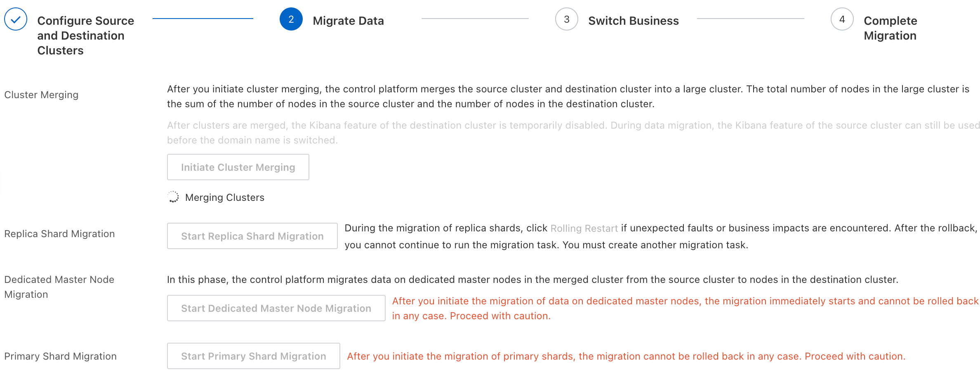Click Start Replica Shard Migration

click(x=252, y=236)
